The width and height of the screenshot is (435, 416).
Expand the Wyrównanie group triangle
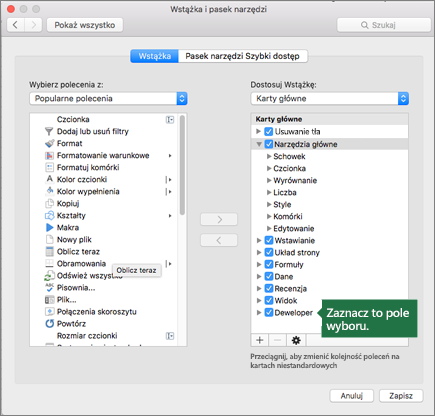[269, 180]
